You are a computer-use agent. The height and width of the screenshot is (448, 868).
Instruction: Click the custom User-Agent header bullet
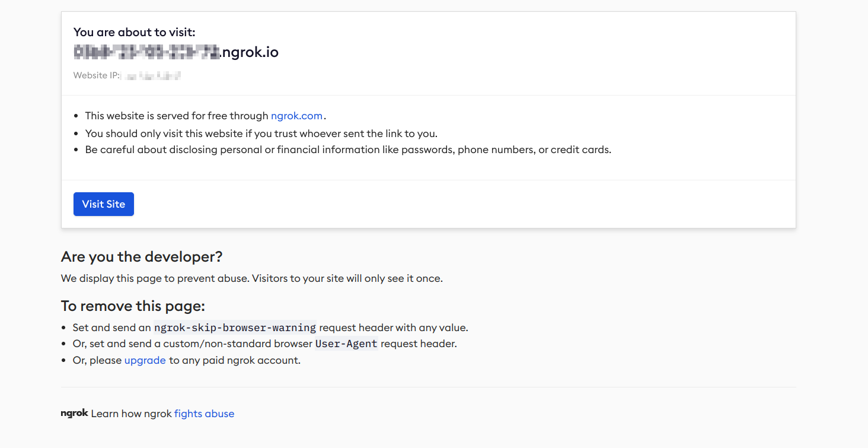pyautogui.click(x=264, y=344)
